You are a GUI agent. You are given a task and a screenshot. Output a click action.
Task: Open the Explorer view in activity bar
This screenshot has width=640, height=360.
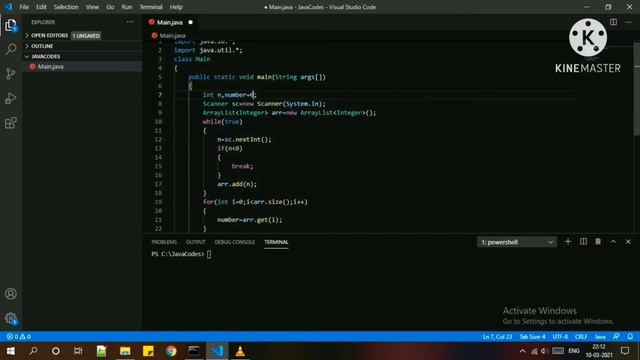tap(11, 25)
